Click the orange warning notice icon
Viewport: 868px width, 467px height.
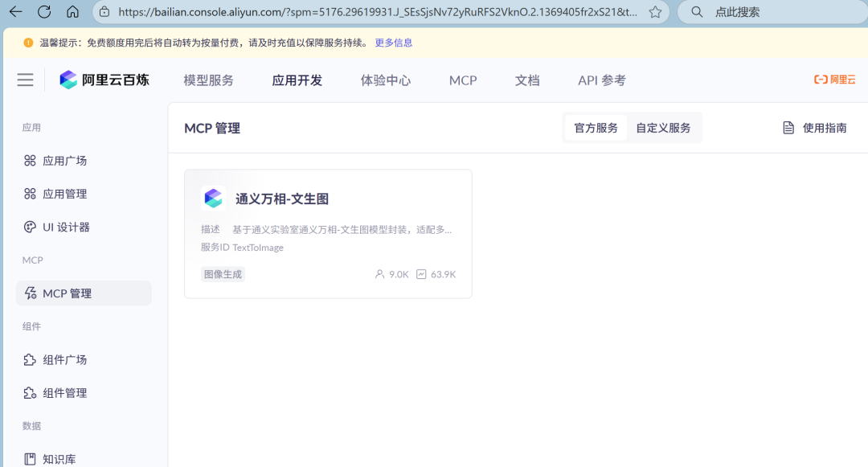tap(28, 43)
